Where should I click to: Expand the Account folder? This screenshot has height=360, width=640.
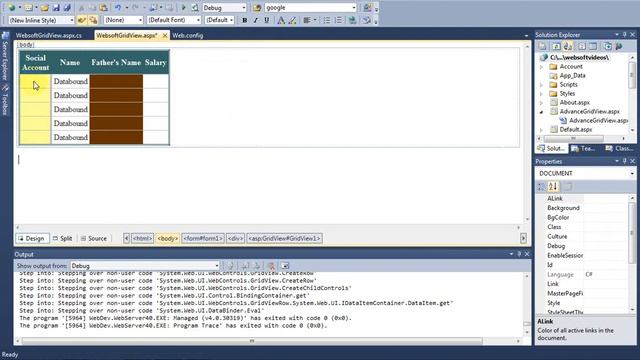click(542, 67)
